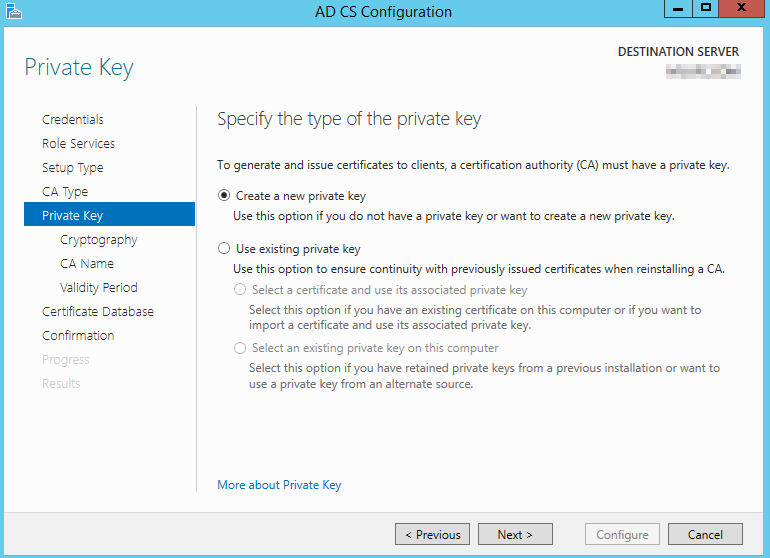The width and height of the screenshot is (770, 558).
Task: Open the CA Type step
Action: (x=65, y=192)
